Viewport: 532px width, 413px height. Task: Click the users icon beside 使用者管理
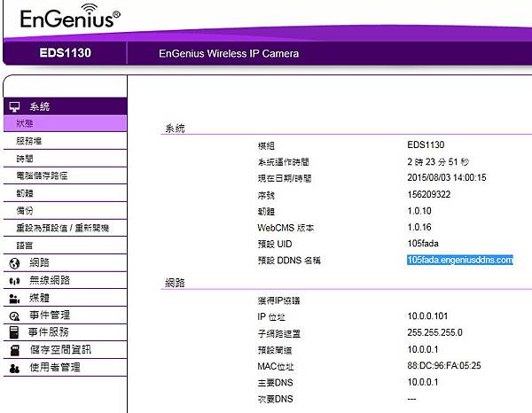14,368
